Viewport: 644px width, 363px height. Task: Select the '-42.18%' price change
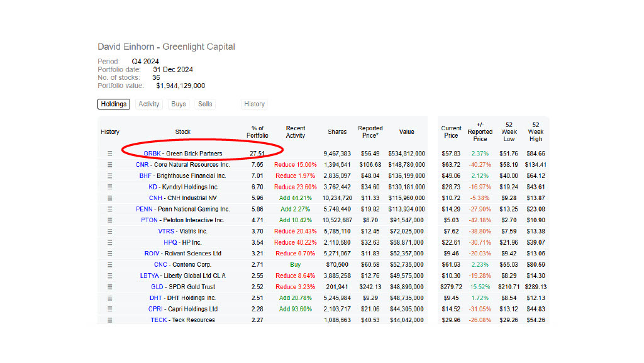(480, 220)
